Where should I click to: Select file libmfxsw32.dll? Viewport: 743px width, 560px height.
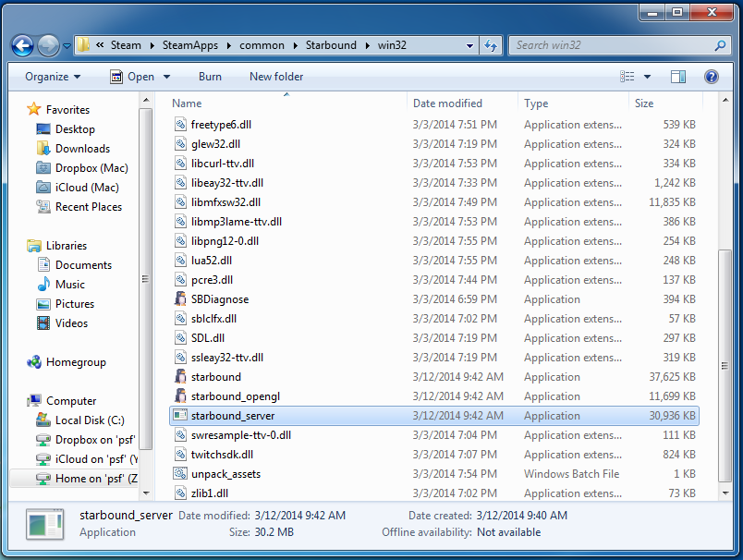tap(225, 202)
